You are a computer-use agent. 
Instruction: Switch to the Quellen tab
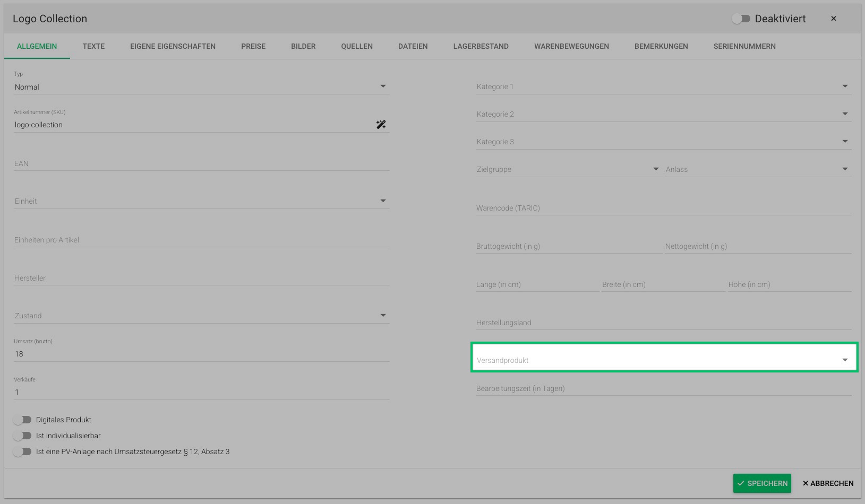357,46
